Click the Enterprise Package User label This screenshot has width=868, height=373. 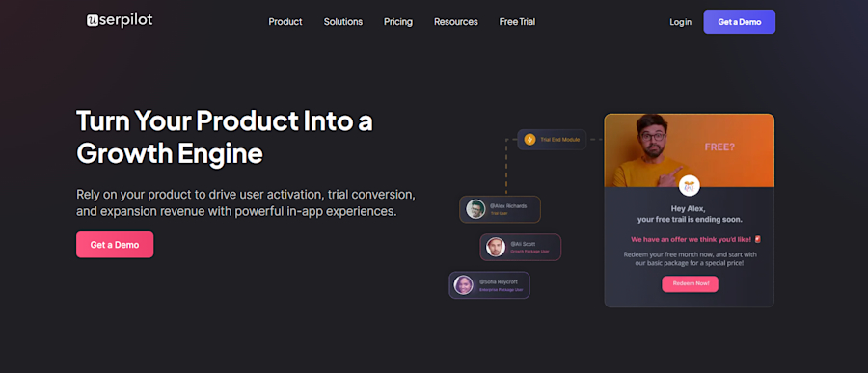[x=501, y=289]
